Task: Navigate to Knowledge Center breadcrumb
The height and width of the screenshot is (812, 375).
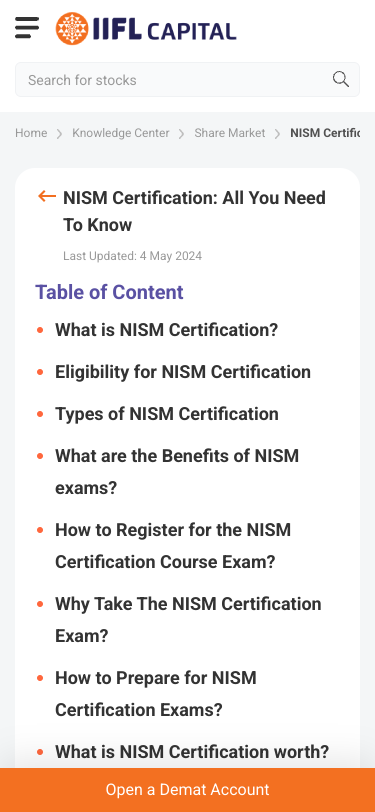Action: point(121,133)
